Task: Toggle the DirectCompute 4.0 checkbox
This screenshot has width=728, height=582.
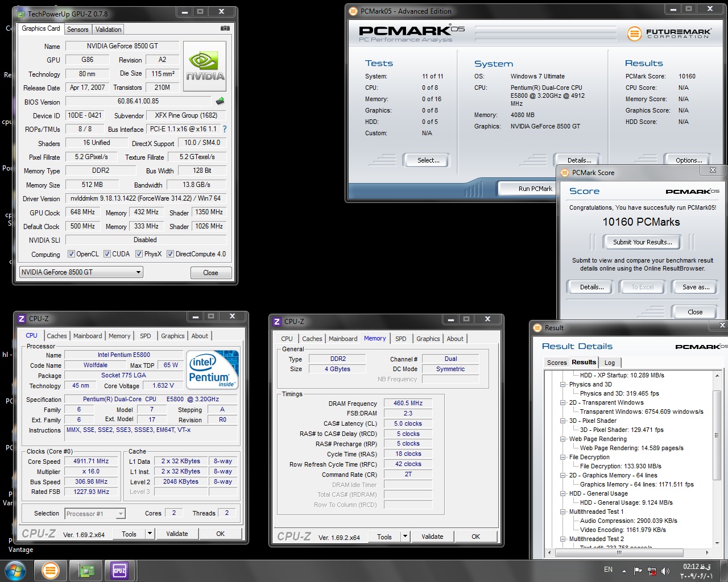Action: [x=170, y=254]
